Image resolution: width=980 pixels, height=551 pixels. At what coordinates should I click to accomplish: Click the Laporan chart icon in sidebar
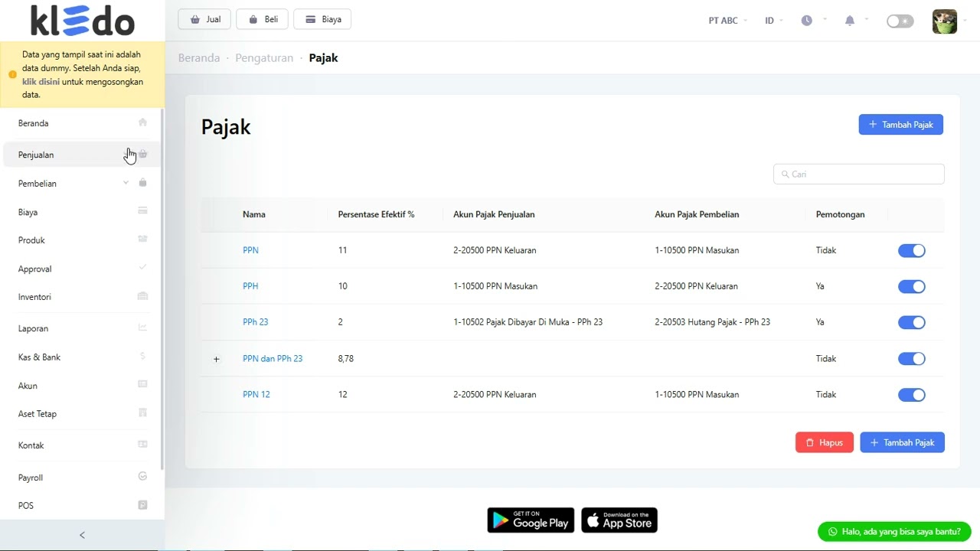tap(142, 328)
